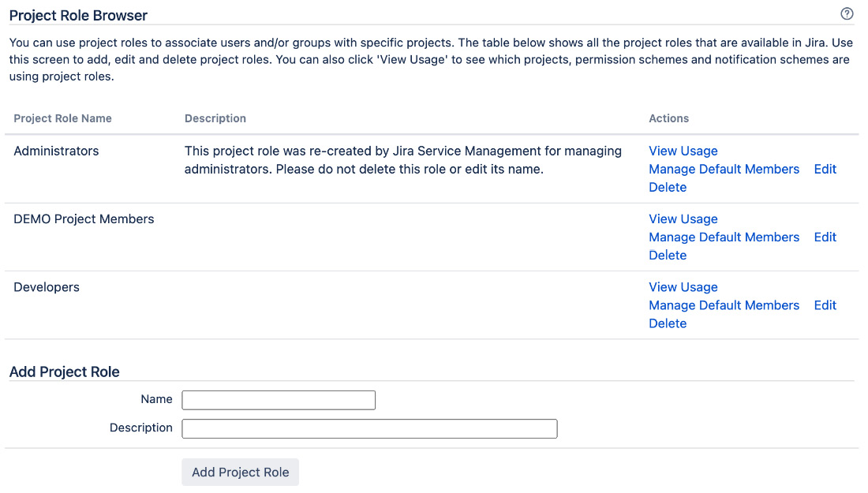
Task: Click the Project Role Name column header
Action: pos(62,118)
